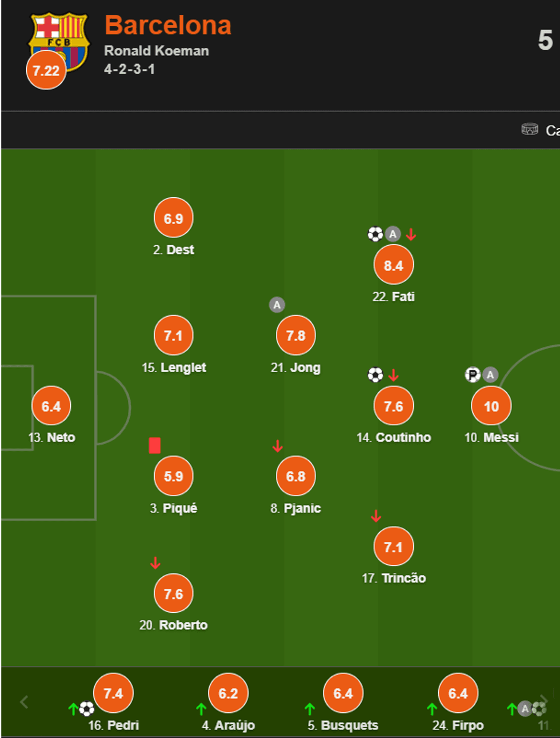Click the stadium icon in the bar
The height and width of the screenshot is (738, 560).
(x=530, y=129)
